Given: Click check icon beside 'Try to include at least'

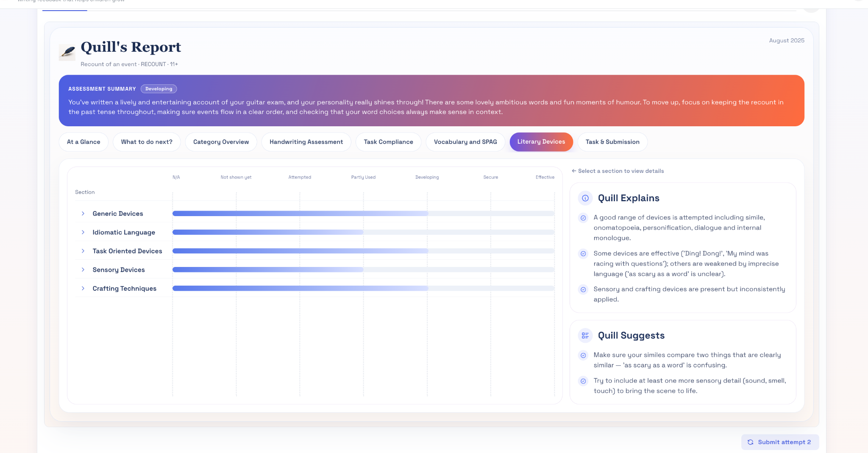Looking at the screenshot, I should (x=583, y=381).
